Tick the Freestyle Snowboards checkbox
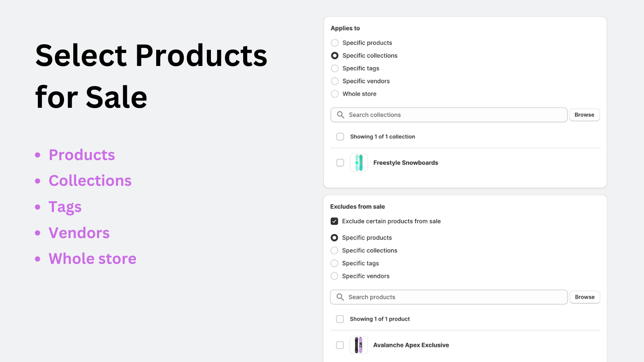Image resolution: width=644 pixels, height=362 pixels. [340, 163]
